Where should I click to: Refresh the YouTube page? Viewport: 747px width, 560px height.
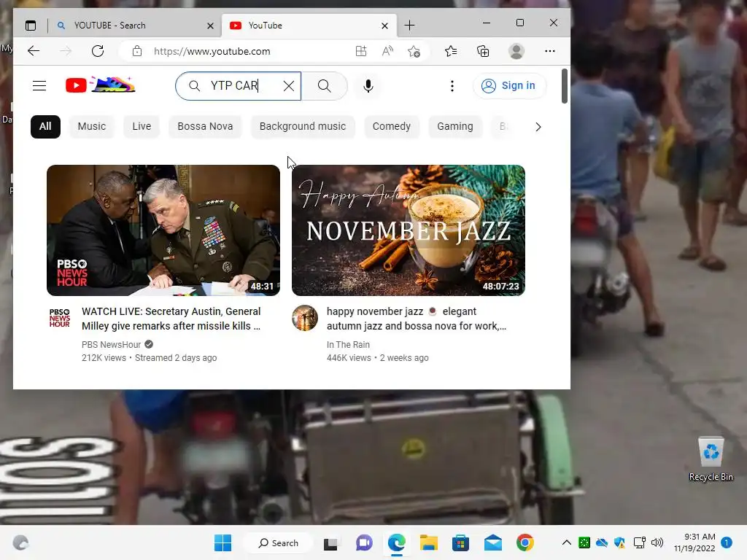98,51
